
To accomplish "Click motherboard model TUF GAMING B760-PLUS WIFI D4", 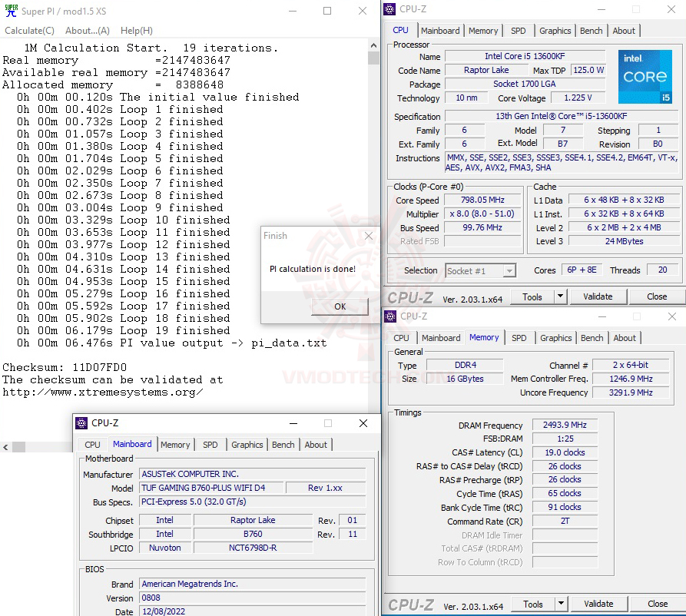I will click(212, 488).
